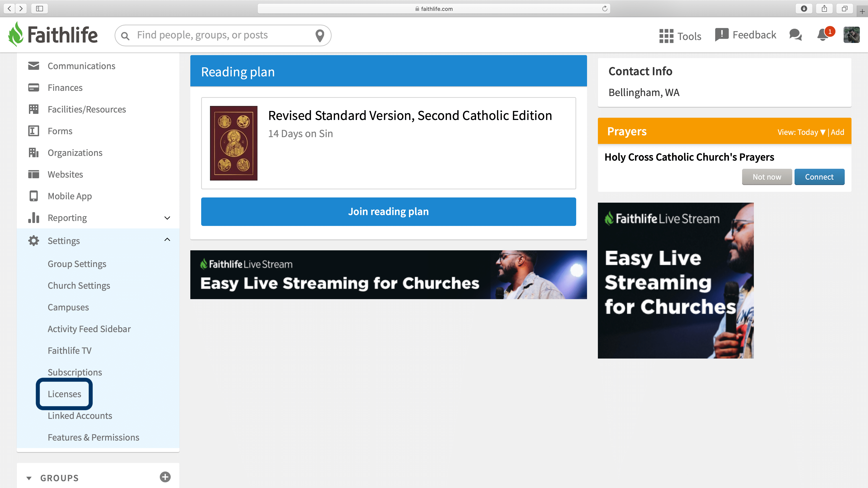Expand the Reporting section chevron
The width and height of the screenshot is (868, 488).
pos(167,218)
